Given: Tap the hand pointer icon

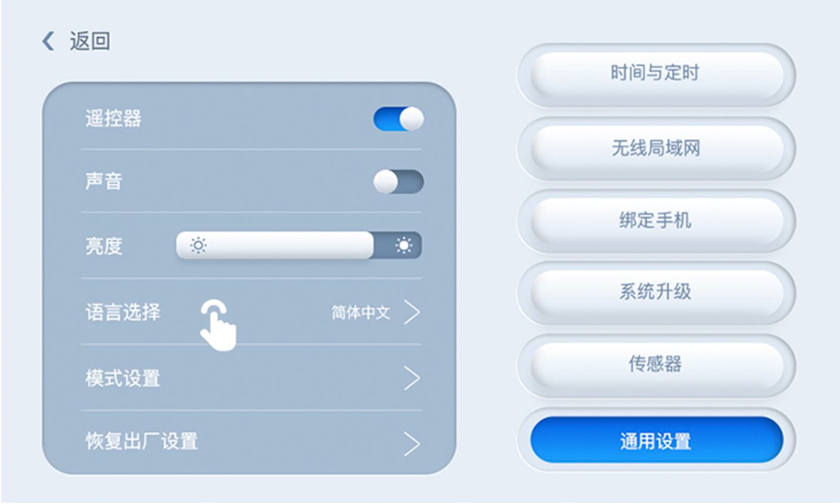Looking at the screenshot, I should [217, 324].
